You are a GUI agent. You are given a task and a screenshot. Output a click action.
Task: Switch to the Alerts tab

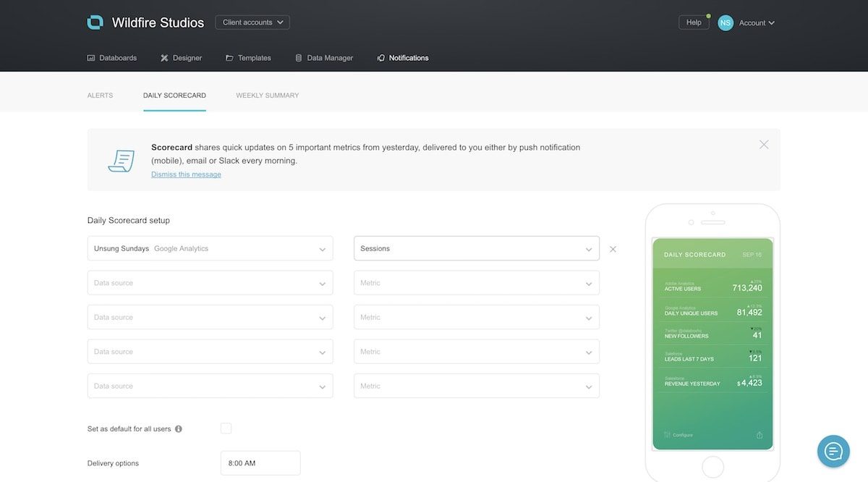pyautogui.click(x=100, y=96)
